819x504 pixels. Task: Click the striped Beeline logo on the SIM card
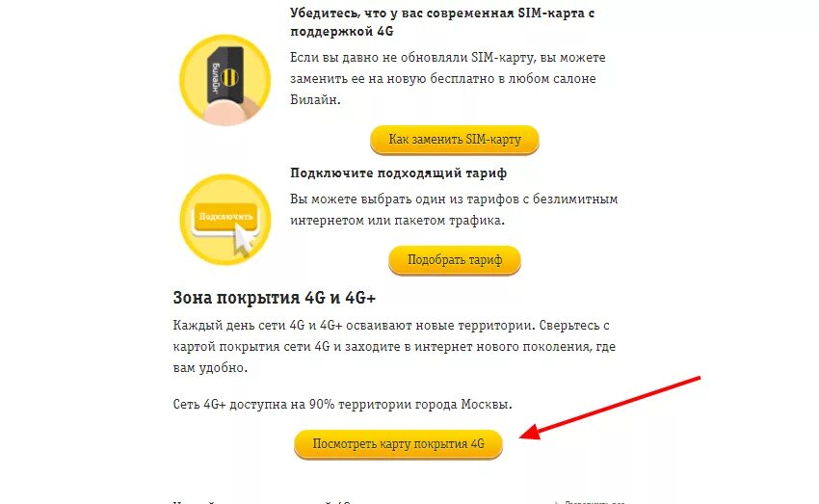point(230,78)
